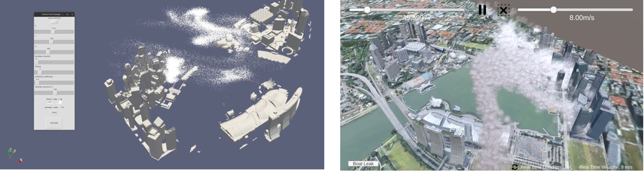
Task: Click the 8.00m/s velocity value label
Action: pos(582,18)
